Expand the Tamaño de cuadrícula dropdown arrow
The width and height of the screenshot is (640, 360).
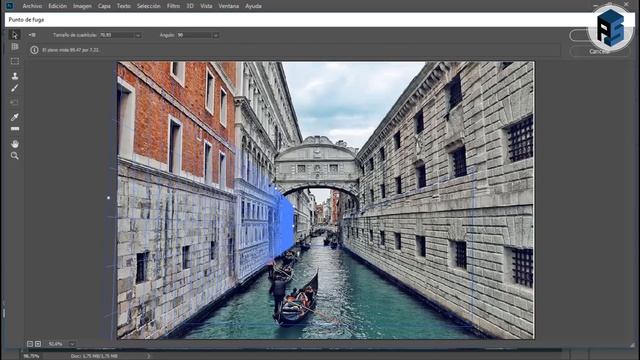click(x=138, y=36)
